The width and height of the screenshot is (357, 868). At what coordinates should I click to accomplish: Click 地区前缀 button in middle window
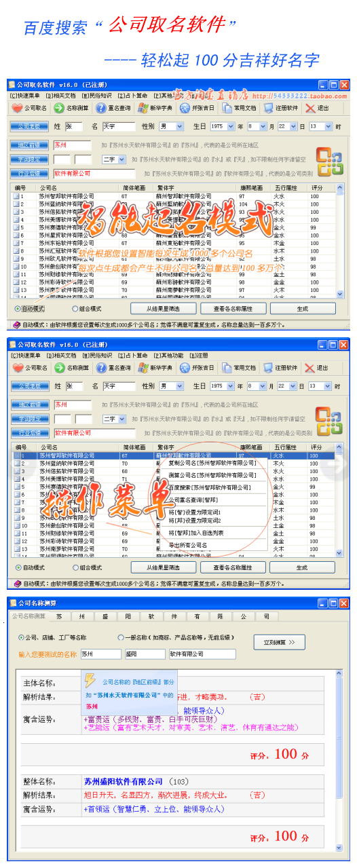tap(29, 404)
